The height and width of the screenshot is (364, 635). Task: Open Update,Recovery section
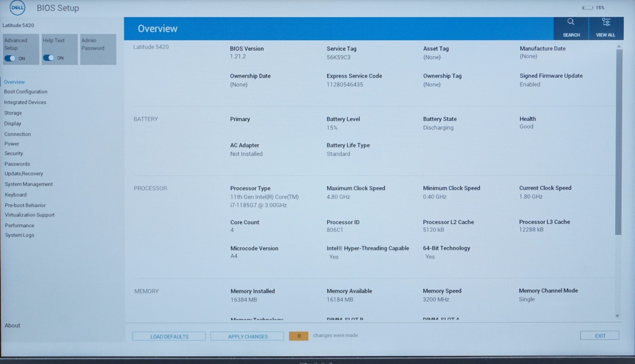coord(24,174)
